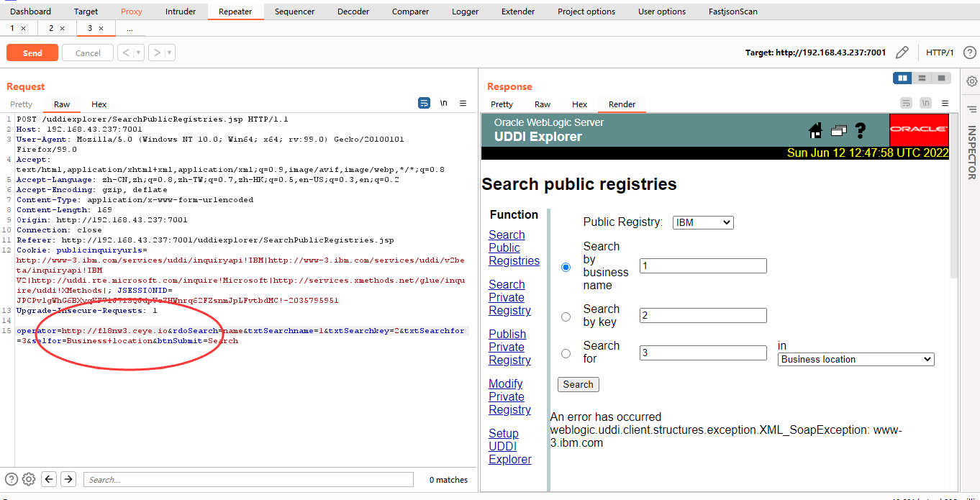Click the orange Send button

pos(32,53)
